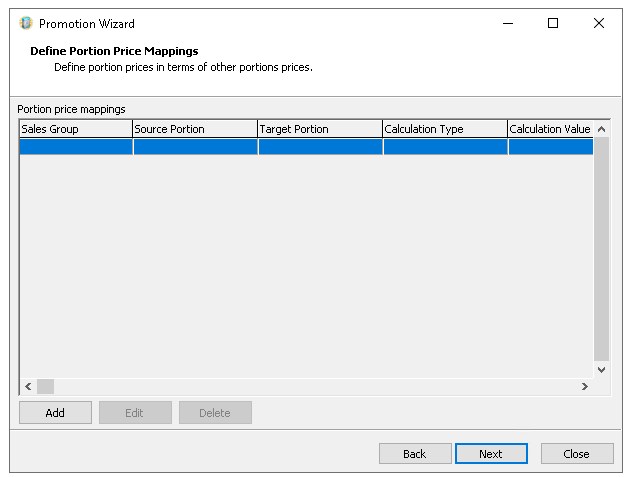
Task: Minimize the Promotion Wizard window
Action: (506, 24)
